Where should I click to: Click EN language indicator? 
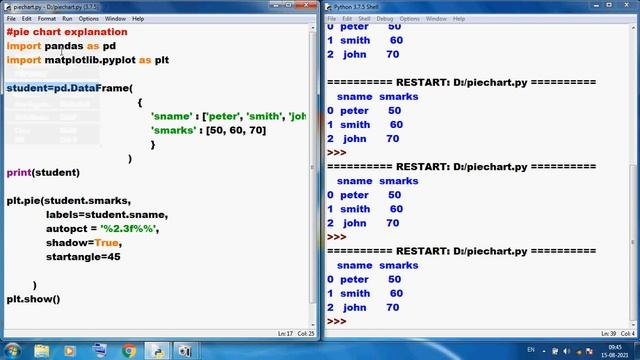click(531, 350)
